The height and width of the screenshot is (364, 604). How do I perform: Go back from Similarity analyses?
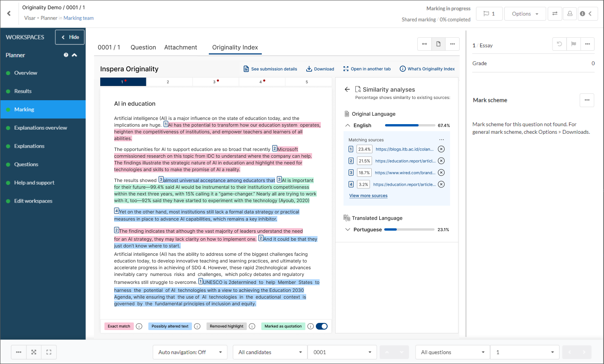coord(347,89)
